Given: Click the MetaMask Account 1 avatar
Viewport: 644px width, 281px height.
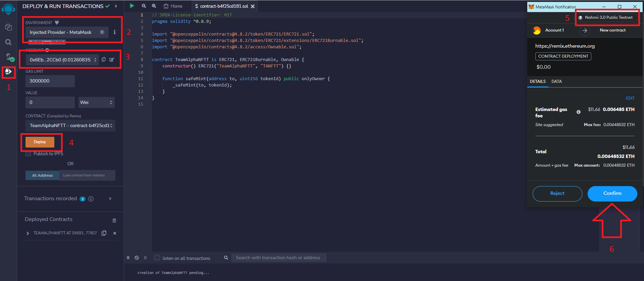Looking at the screenshot, I should pos(537,31).
